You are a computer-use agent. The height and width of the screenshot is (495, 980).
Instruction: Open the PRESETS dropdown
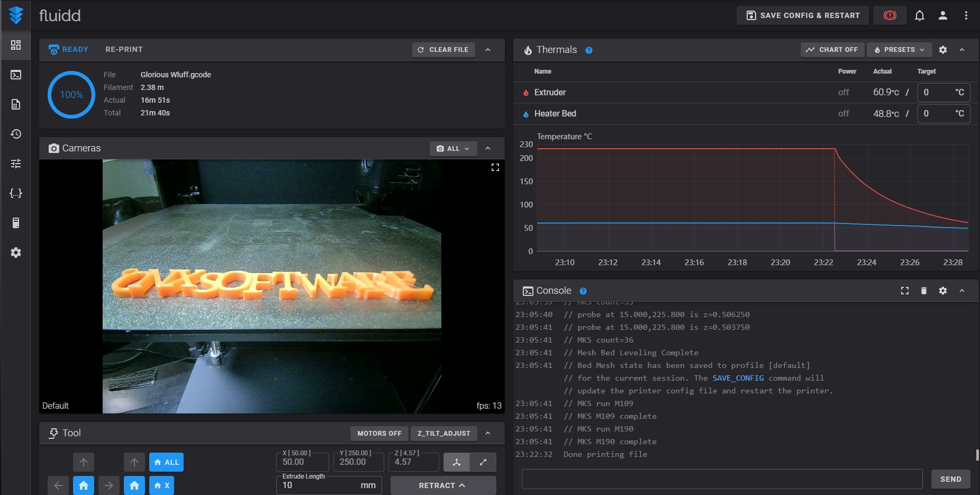[900, 50]
